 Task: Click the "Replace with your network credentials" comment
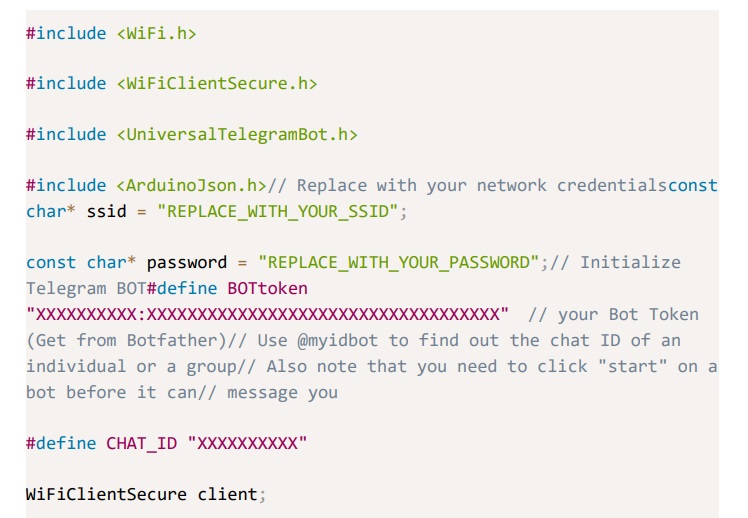pyautogui.click(x=482, y=185)
